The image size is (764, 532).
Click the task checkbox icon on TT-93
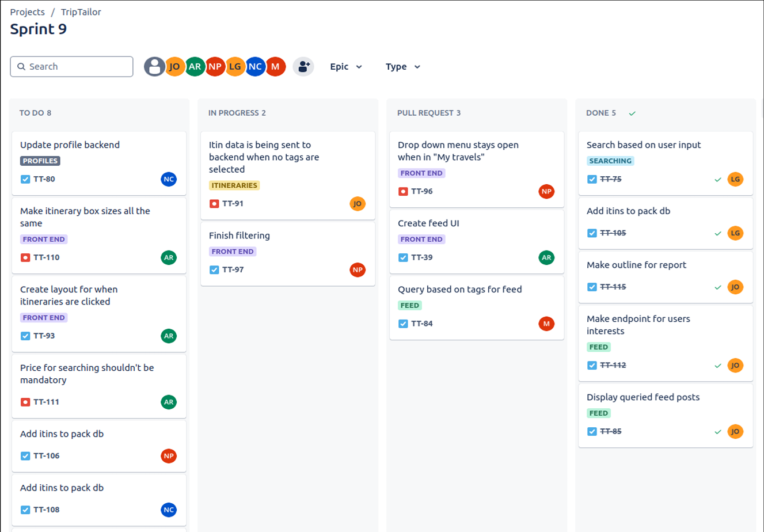(x=25, y=336)
